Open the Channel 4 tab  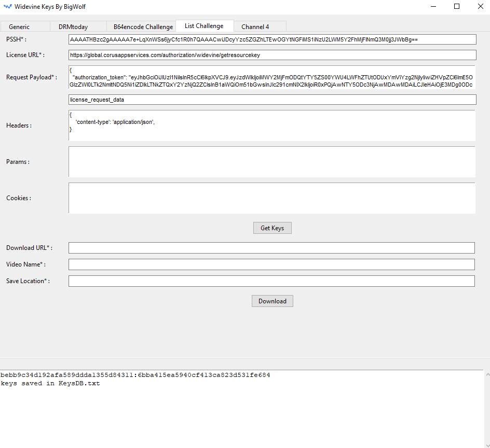[x=260, y=26]
